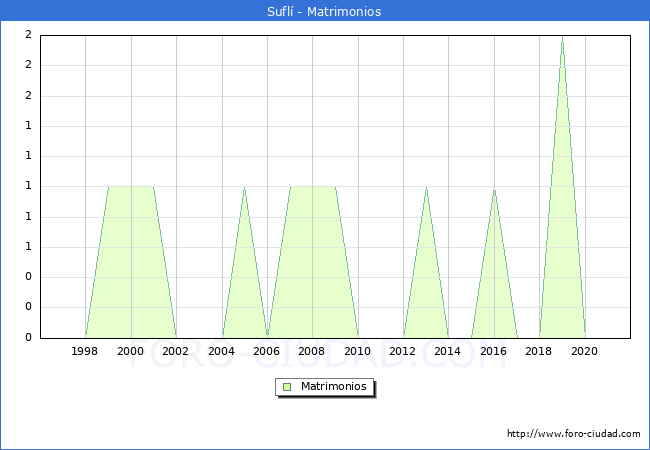Select the 2000 x-axis label
This screenshot has width=650, height=450.
pyautogui.click(x=131, y=351)
